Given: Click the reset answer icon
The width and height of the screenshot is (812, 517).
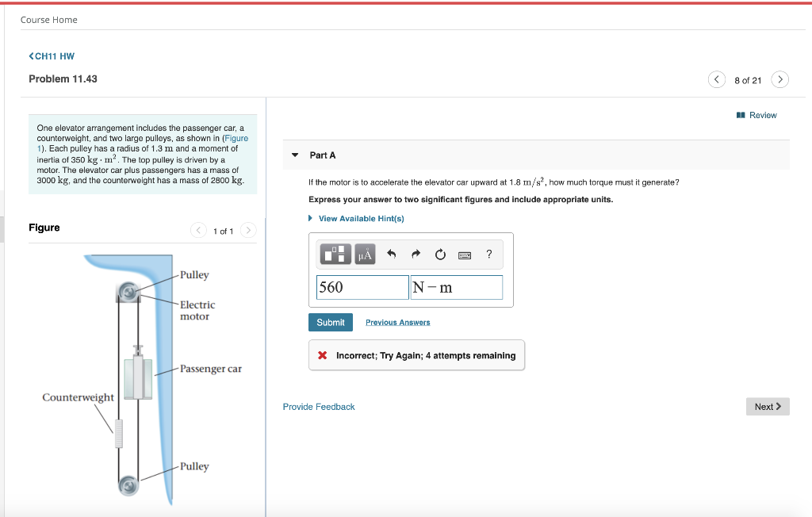Looking at the screenshot, I should tap(440, 254).
